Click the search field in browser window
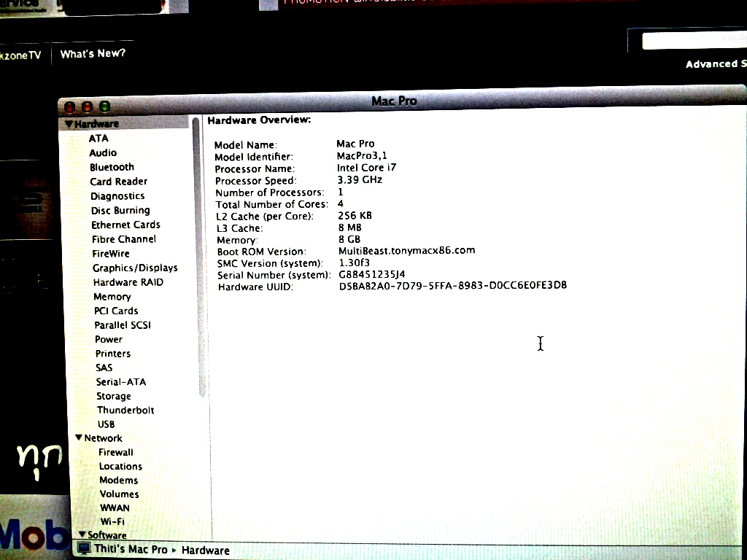Image resolution: width=747 pixels, height=560 pixels. coord(694,41)
